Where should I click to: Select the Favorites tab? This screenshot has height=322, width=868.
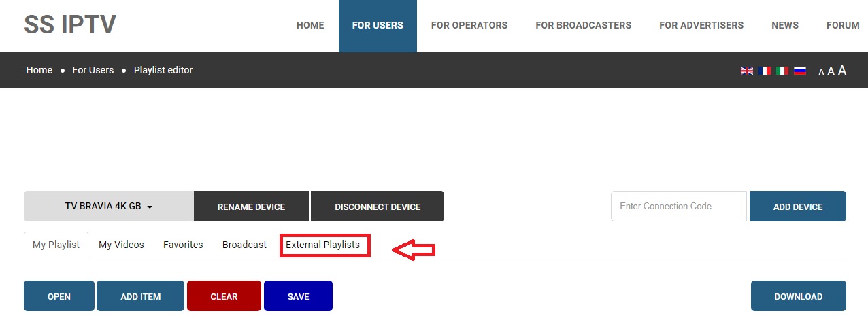(183, 245)
